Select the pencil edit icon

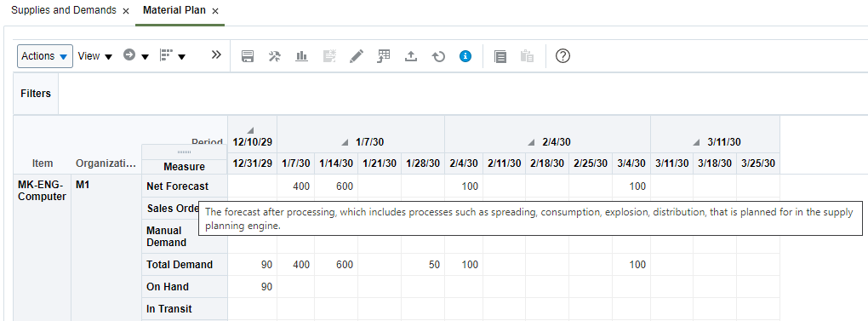pos(357,56)
